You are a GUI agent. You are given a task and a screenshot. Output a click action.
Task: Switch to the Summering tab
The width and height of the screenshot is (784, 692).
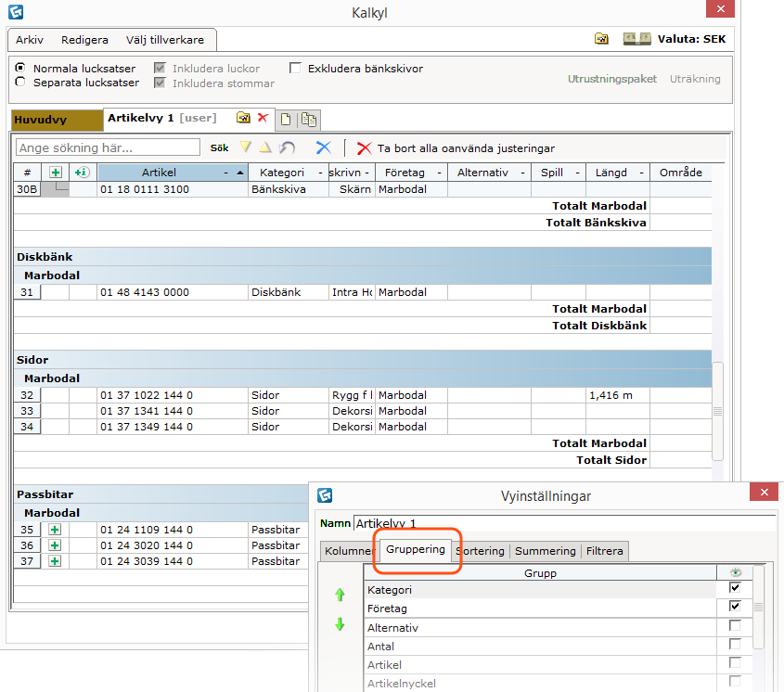545,551
